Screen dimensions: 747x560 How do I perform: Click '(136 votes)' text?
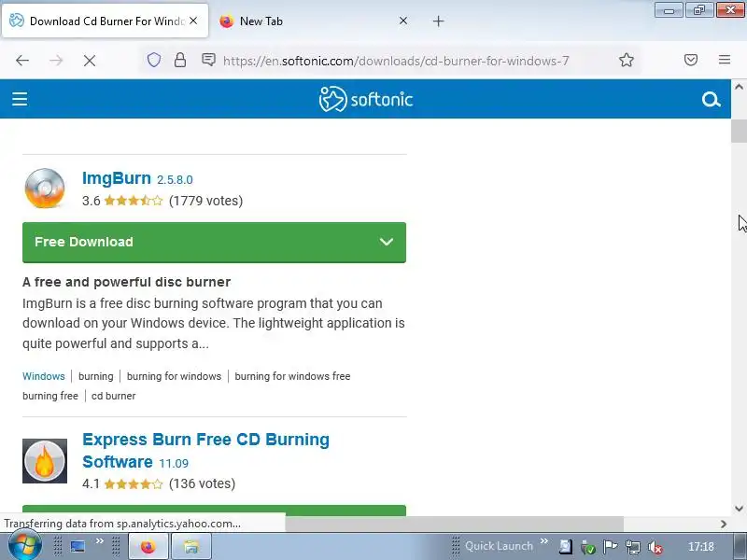pyautogui.click(x=202, y=483)
